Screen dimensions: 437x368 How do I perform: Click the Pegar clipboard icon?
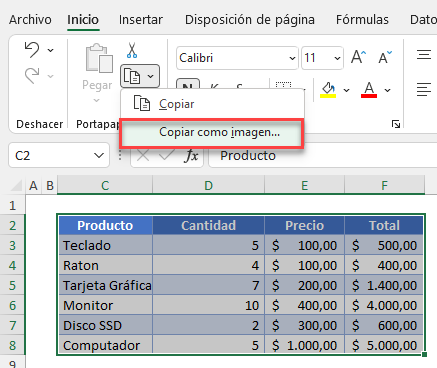click(x=99, y=58)
